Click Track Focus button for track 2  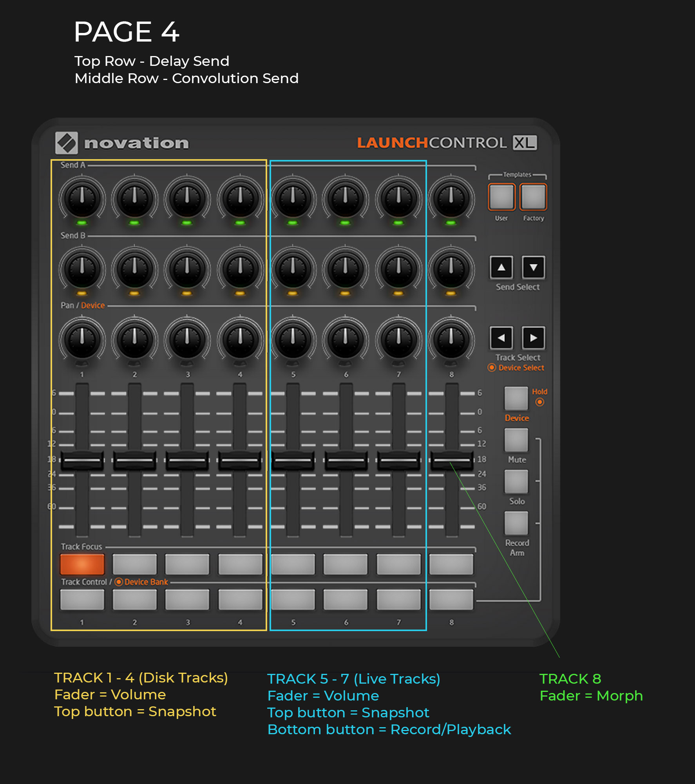(x=134, y=564)
